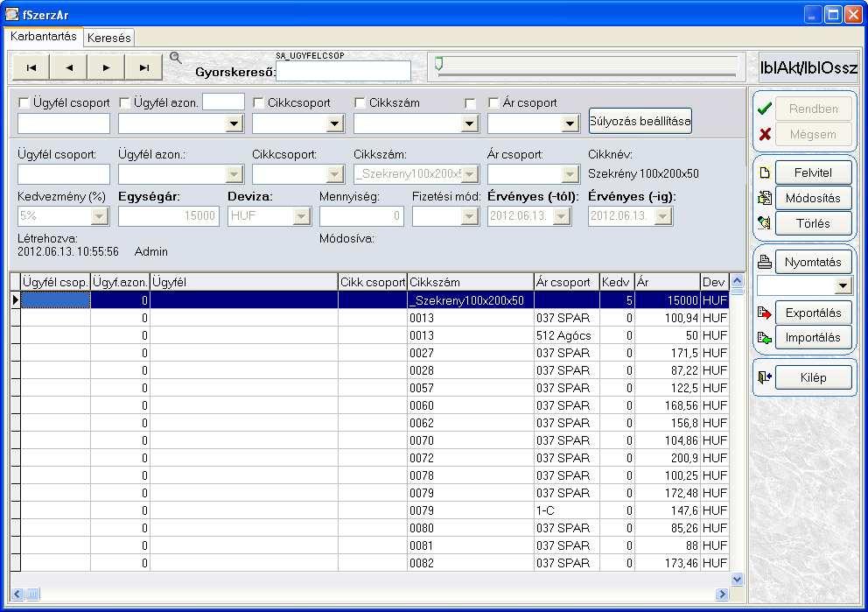
Task: Click the 1-C price group cell
Action: pyautogui.click(x=566, y=510)
